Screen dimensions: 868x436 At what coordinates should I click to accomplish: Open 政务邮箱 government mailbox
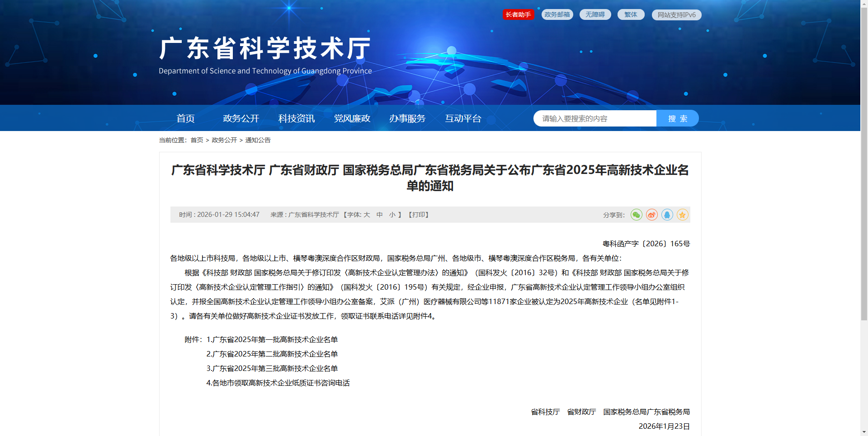click(557, 14)
